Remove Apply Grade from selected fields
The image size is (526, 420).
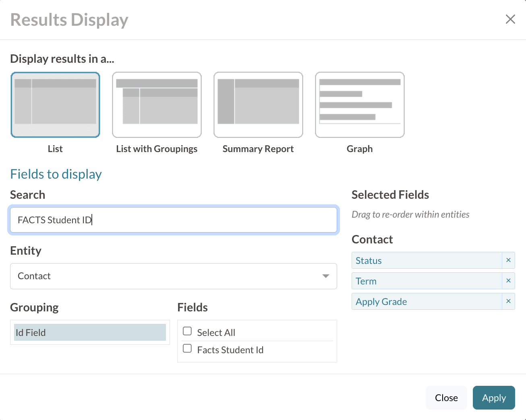click(508, 301)
